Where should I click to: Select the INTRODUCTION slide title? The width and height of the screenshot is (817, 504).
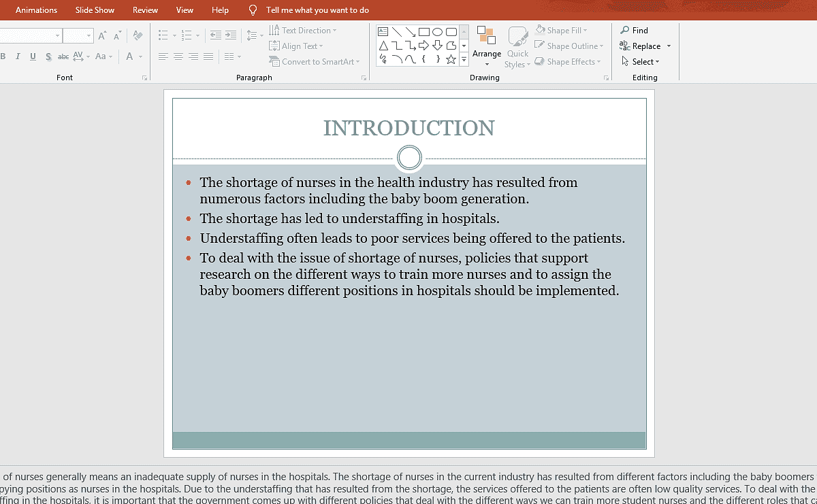coord(409,128)
